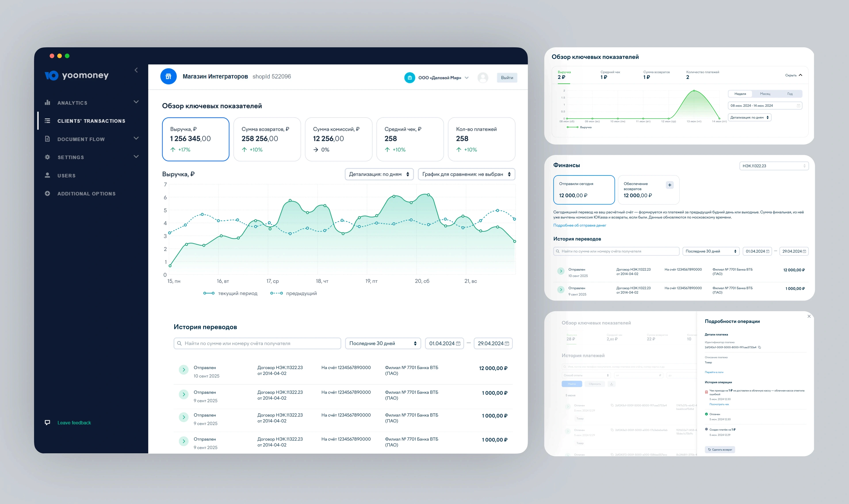The width and height of the screenshot is (849, 504).
Task: Collapse the sidebar with the chevron arrow
Action: tap(136, 70)
